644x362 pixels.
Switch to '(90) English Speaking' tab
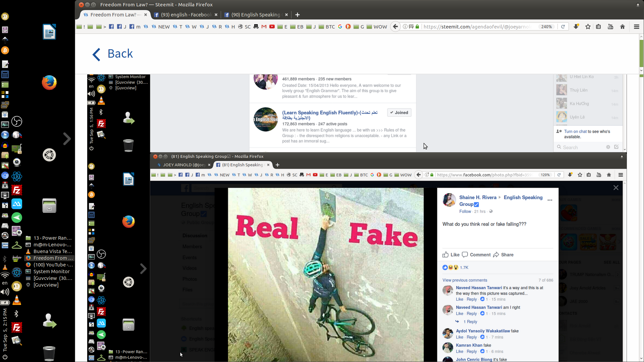(x=256, y=15)
